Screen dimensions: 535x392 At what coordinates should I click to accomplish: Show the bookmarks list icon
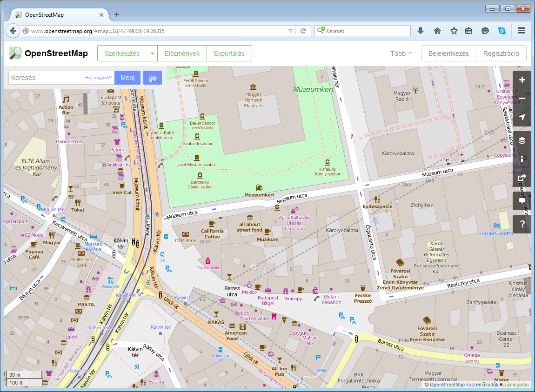469,31
